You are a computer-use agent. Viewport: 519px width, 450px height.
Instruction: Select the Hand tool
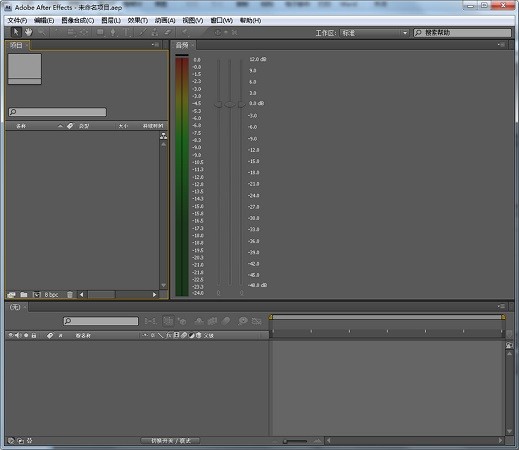coord(29,32)
